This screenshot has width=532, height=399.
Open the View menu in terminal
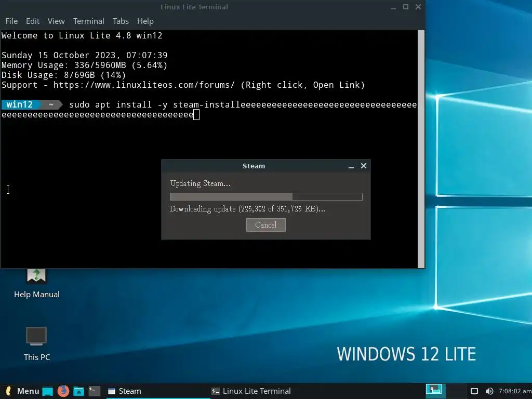coord(56,21)
